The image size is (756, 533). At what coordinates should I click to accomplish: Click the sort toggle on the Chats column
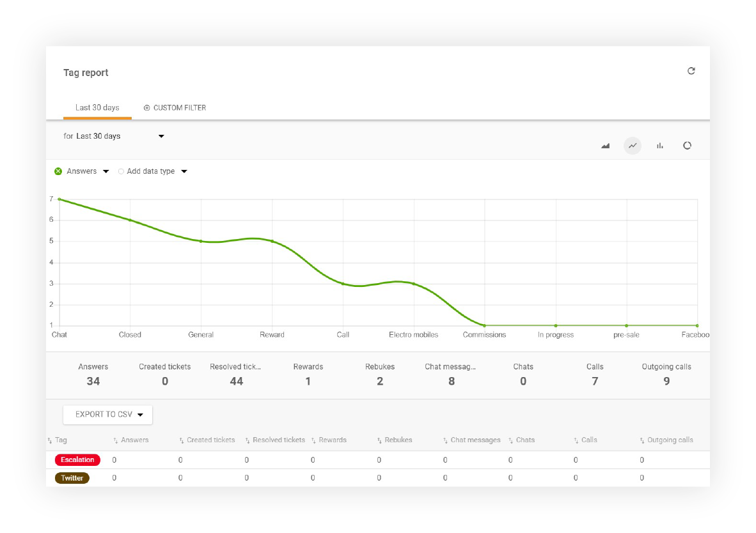click(x=509, y=440)
